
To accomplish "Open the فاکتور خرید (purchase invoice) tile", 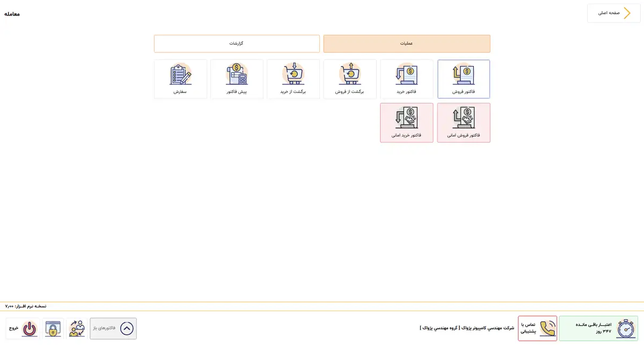I will point(406,79).
